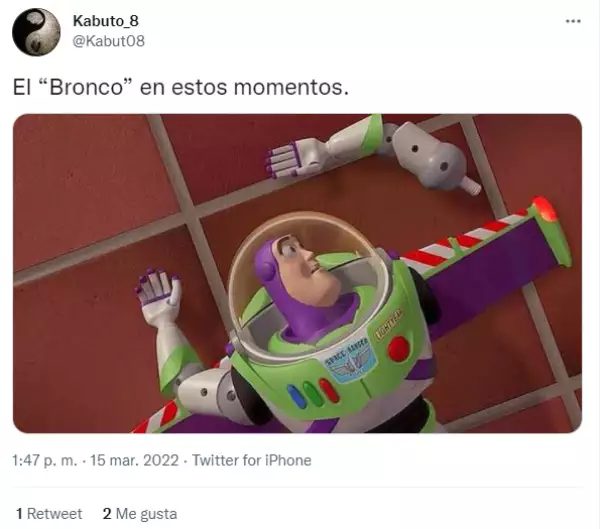This screenshot has width=600, height=529.
Task: Open the three-dot more options menu
Action: click(573, 21)
